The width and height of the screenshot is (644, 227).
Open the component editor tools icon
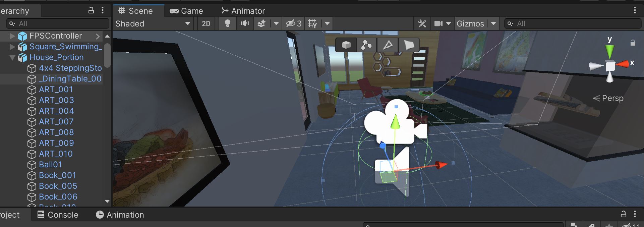coord(422,23)
